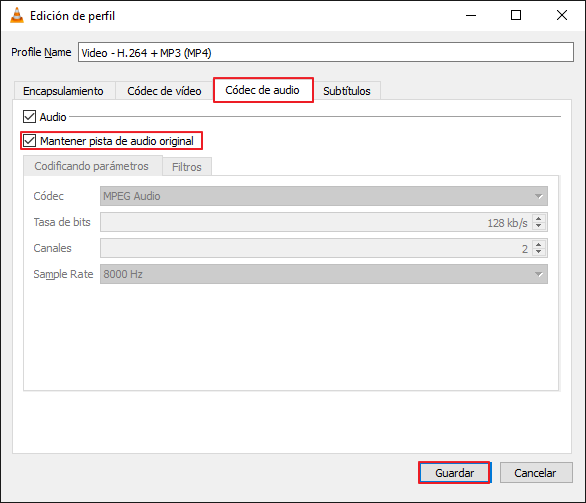Viewport: 586px width, 503px height.
Task: Click the Profile Name text field
Action: click(326, 52)
